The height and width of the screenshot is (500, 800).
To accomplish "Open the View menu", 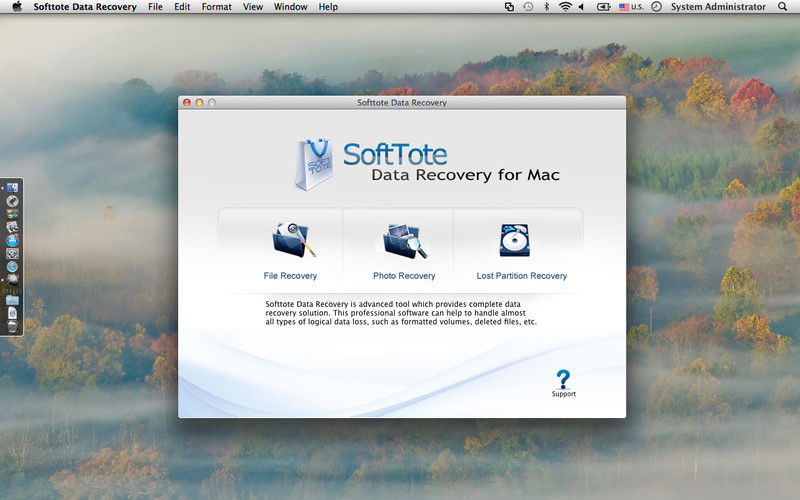I will pos(253,7).
